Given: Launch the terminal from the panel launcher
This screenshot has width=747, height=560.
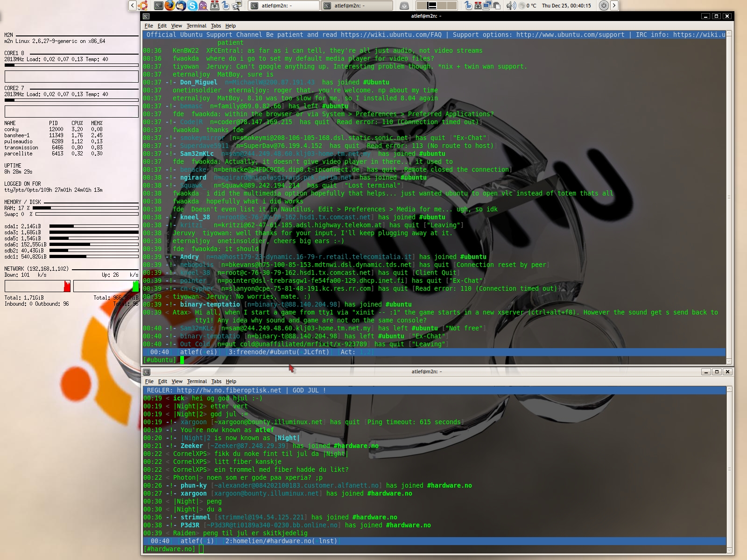Looking at the screenshot, I should click(x=159, y=6).
